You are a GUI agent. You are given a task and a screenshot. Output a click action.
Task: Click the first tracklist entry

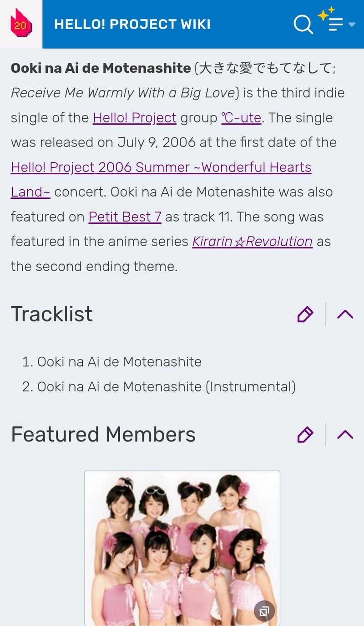point(119,362)
